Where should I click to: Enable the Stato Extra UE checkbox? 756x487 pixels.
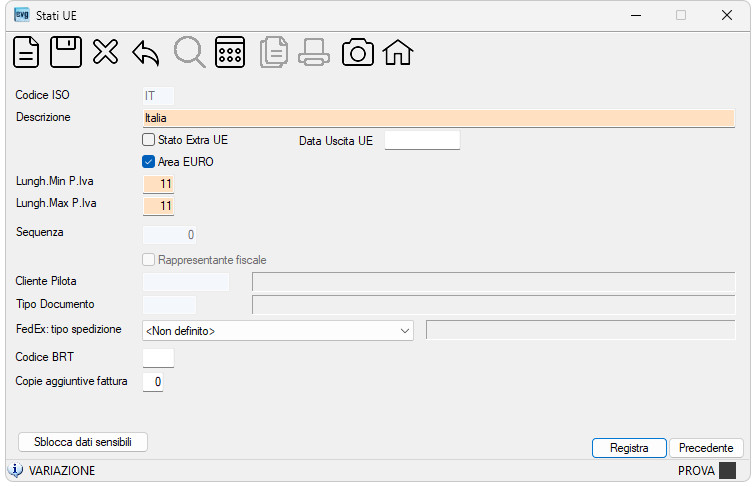pyautogui.click(x=148, y=140)
